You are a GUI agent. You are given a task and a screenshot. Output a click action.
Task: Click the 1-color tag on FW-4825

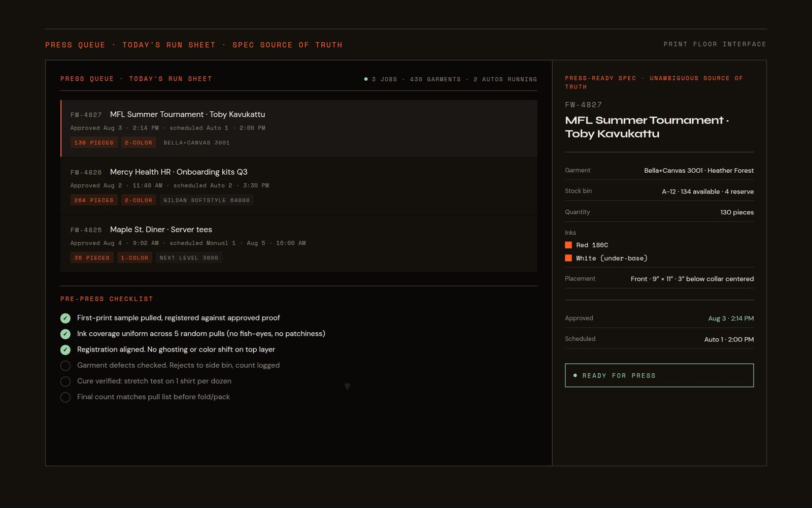pyautogui.click(x=134, y=258)
